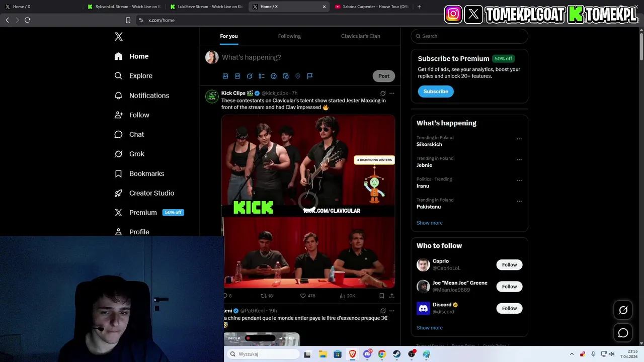Open Home from the sidebar
This screenshot has width=644, height=362.
[x=132, y=56]
